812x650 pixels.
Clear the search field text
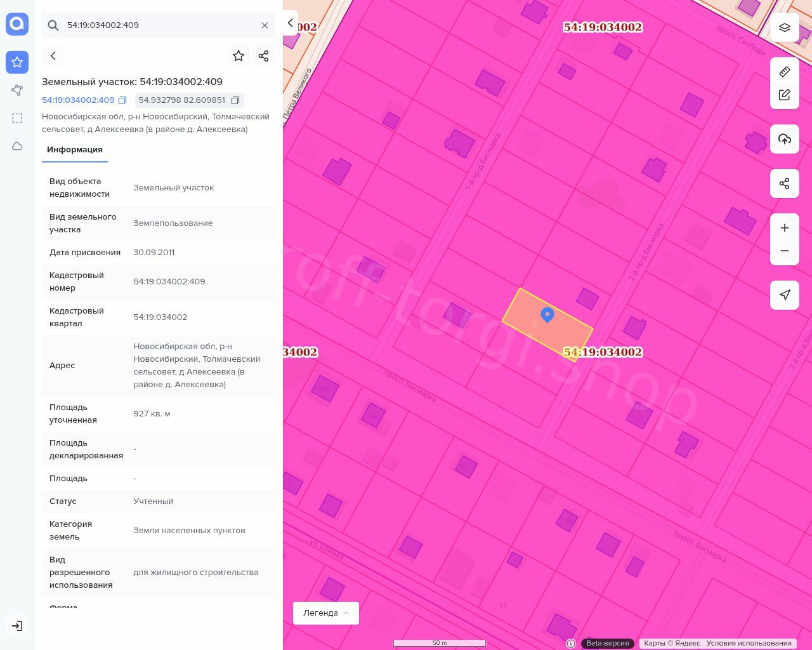pos(265,25)
